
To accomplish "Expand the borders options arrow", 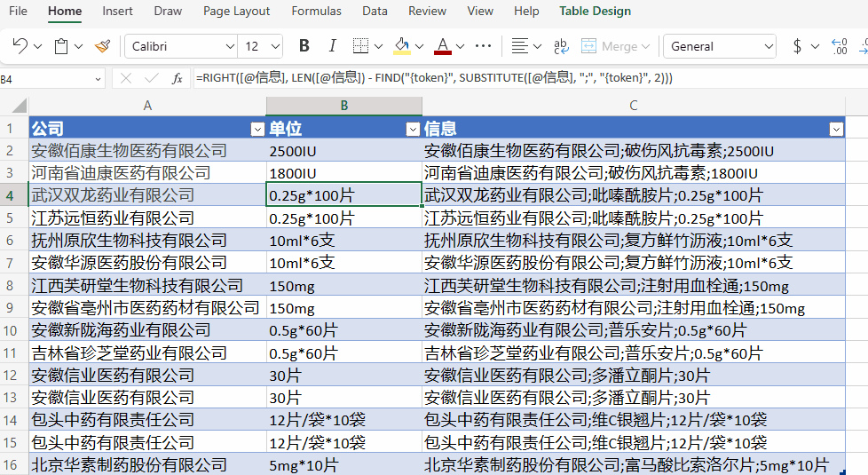I will (379, 46).
